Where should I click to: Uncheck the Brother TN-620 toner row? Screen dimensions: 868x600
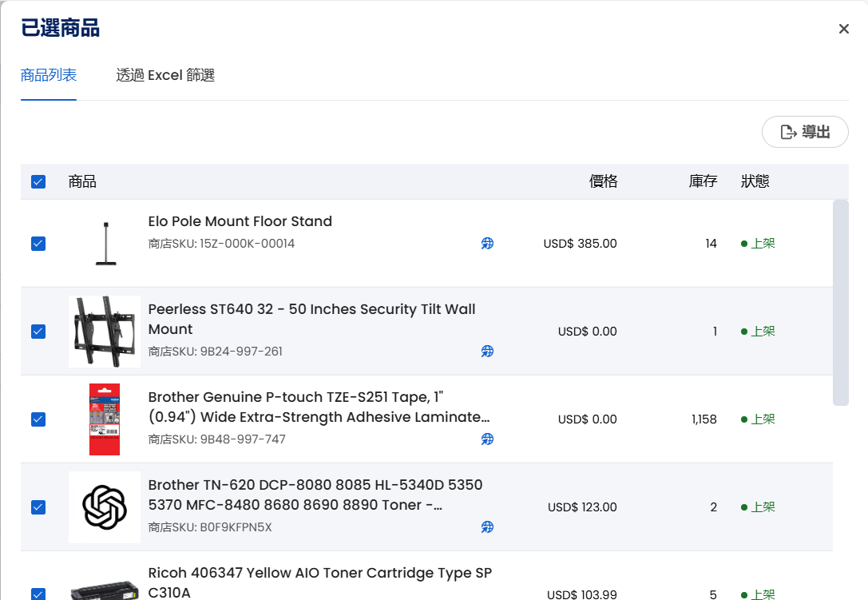(x=38, y=507)
